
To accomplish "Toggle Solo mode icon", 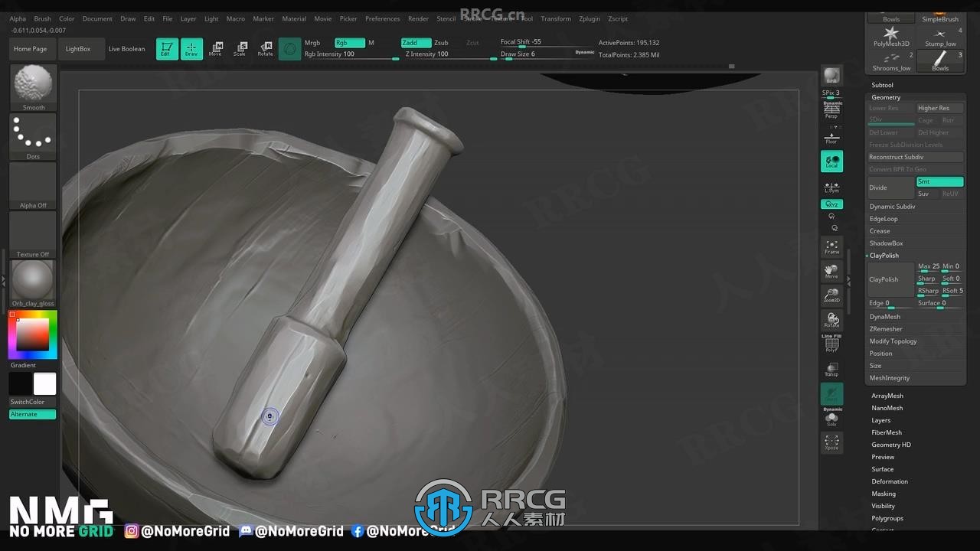I will (x=831, y=419).
